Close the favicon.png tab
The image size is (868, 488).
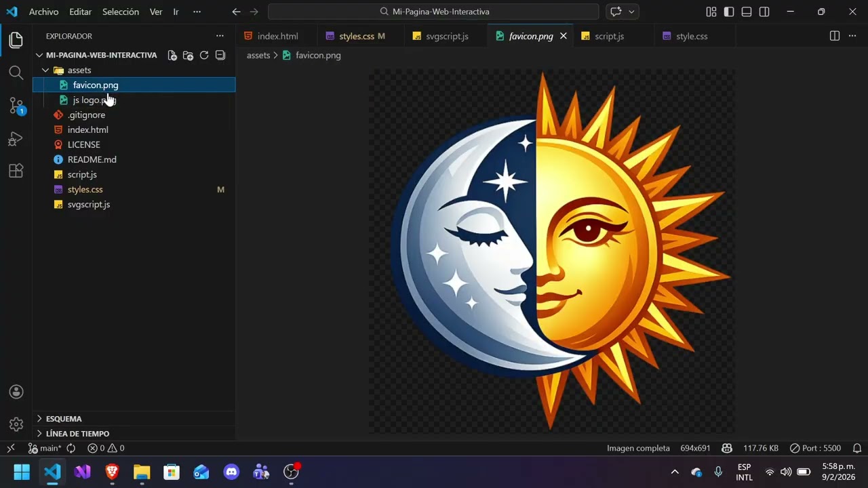point(563,36)
